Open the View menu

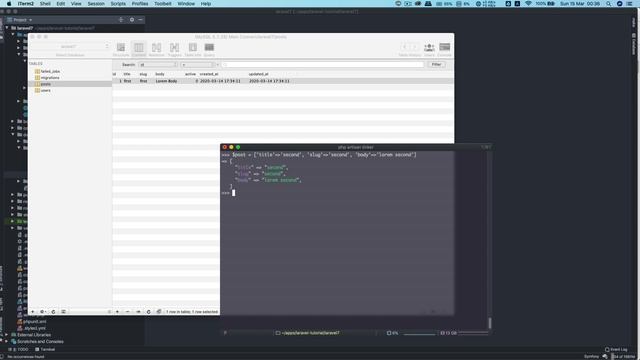76,4
